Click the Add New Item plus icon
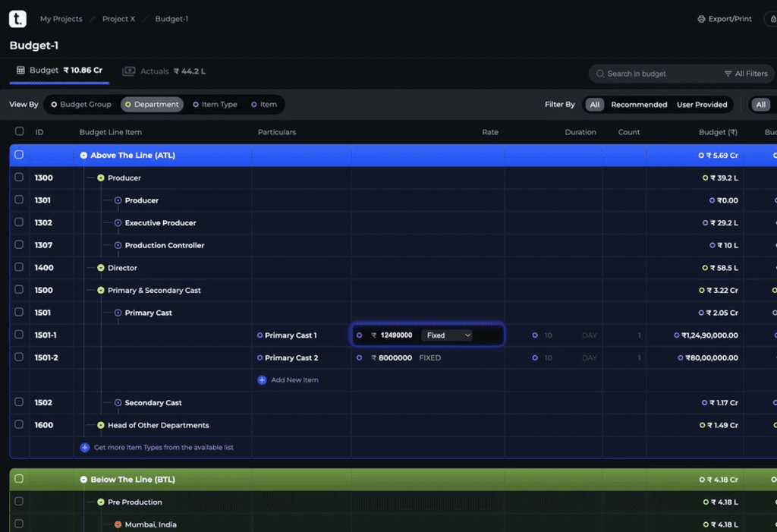This screenshot has height=532, width=777. pos(261,379)
